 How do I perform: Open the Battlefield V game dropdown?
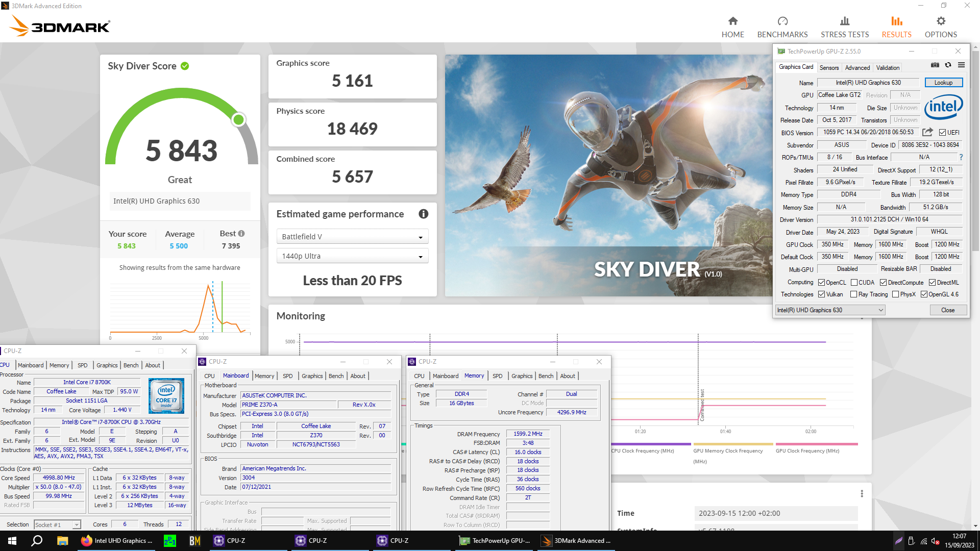352,237
